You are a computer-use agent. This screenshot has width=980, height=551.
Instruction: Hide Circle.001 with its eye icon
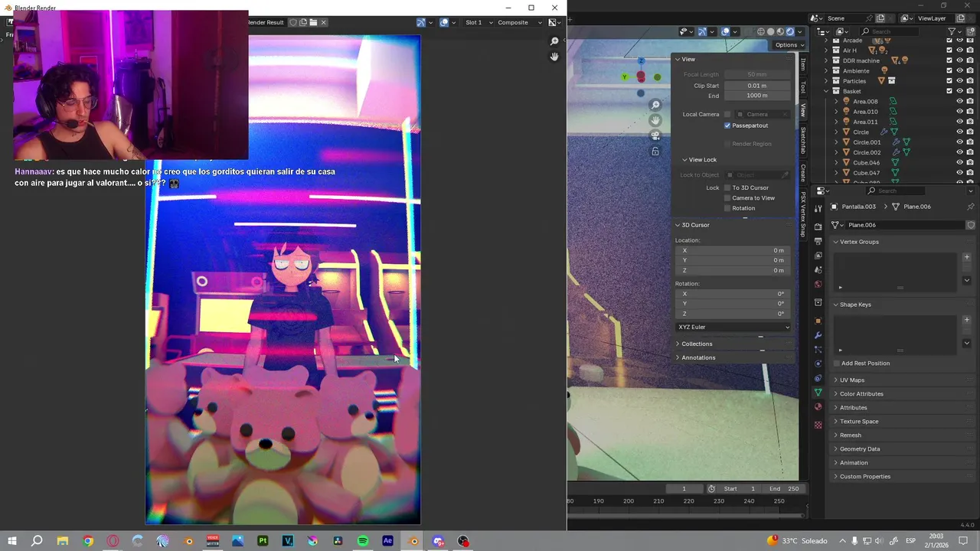(959, 142)
